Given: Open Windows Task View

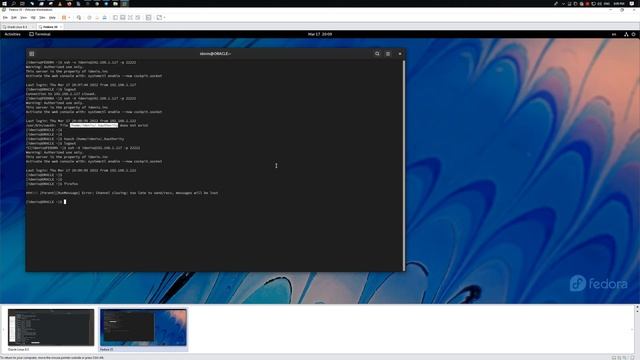Looking at the screenshot, I should 22,3.
